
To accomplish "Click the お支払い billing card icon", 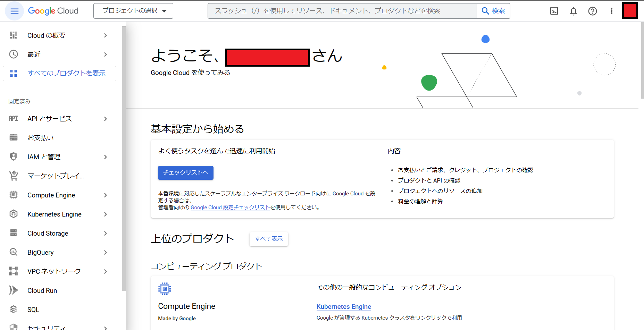I will (14, 138).
